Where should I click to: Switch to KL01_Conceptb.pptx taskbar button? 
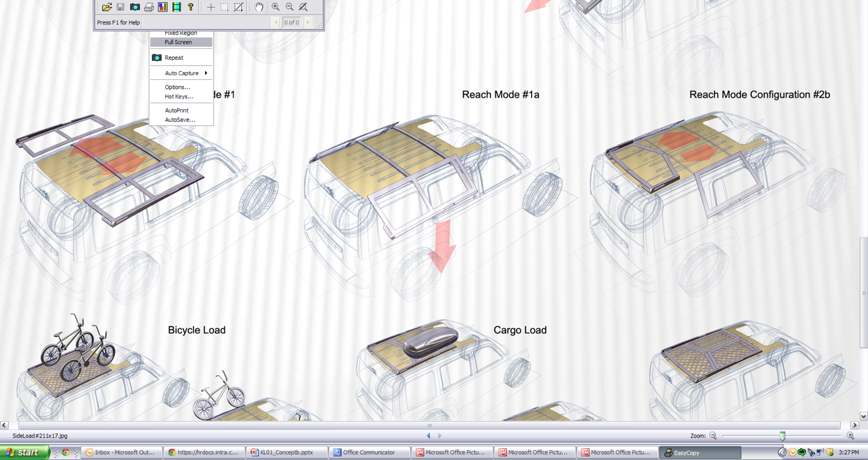pyautogui.click(x=286, y=453)
